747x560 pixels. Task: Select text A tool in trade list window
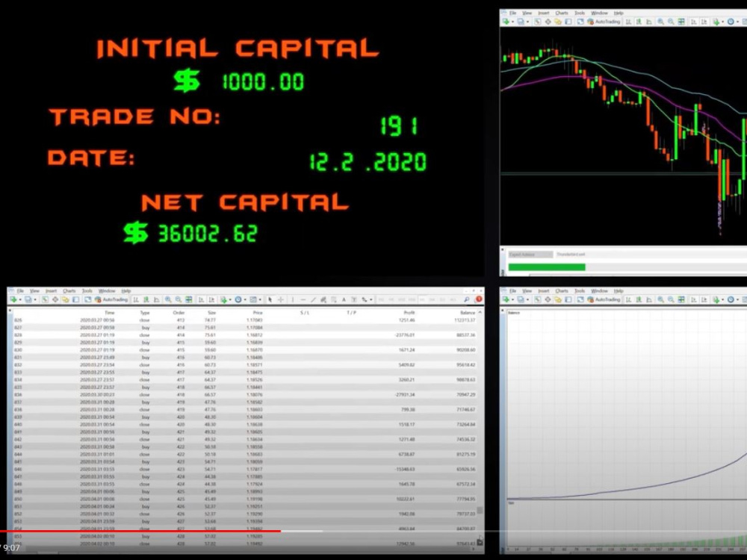pos(344,299)
